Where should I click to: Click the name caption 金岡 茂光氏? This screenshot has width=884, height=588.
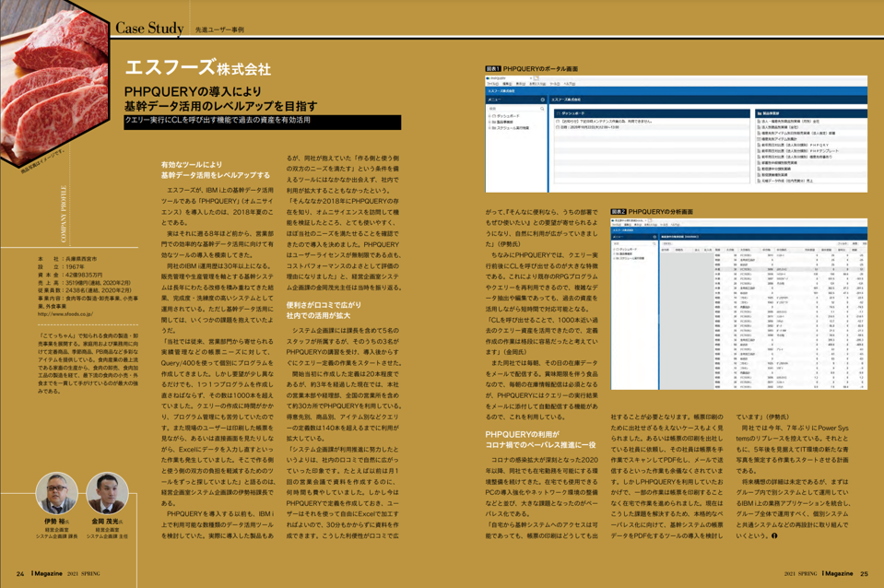(x=107, y=522)
